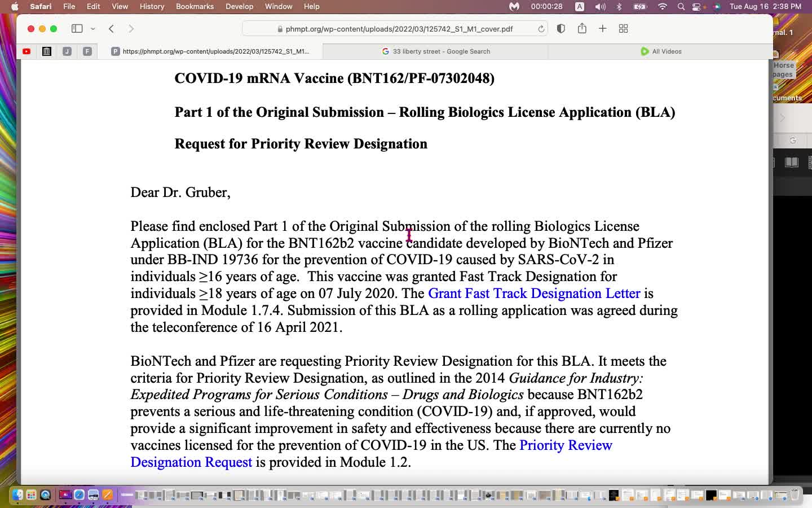Viewport: 812px width, 508px height.
Task: Open the Edit menu
Action: click(94, 6)
